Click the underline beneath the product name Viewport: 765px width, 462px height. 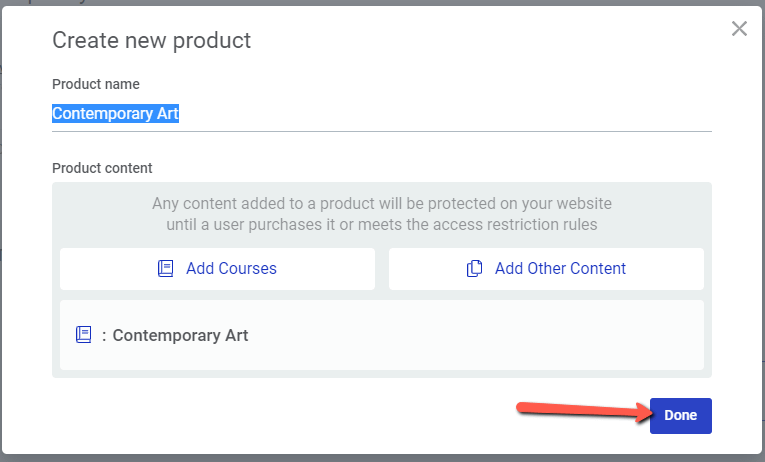[382, 131]
